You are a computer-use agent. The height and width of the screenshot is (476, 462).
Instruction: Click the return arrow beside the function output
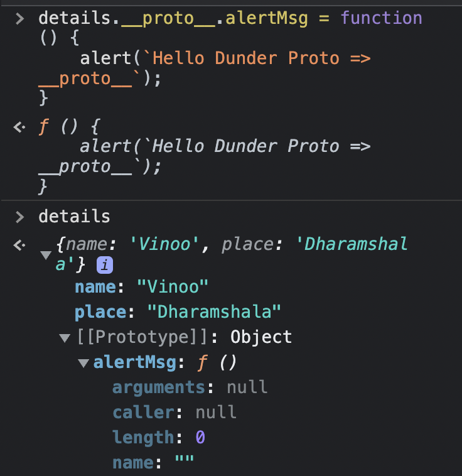coord(20,127)
